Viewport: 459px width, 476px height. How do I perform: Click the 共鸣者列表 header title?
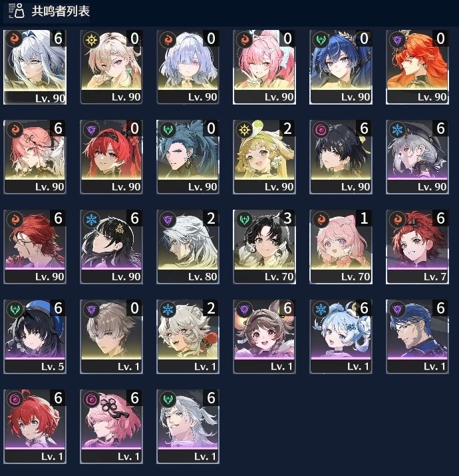61,11
